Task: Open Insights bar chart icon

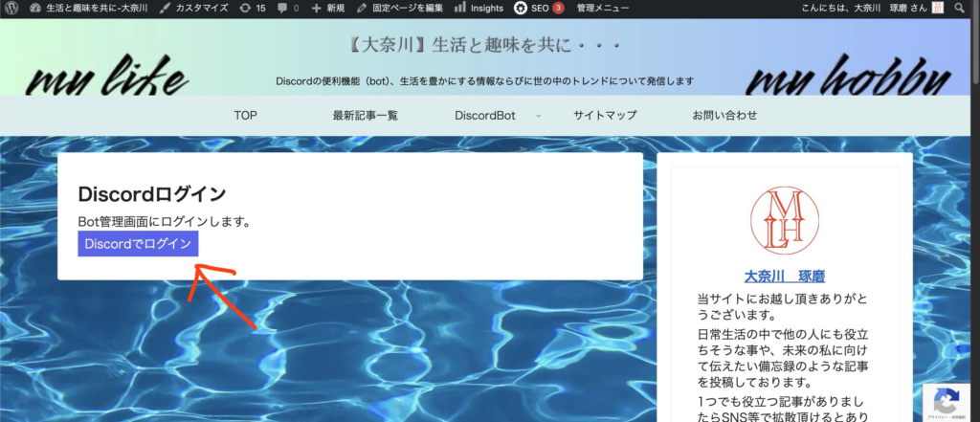Action: (x=460, y=8)
